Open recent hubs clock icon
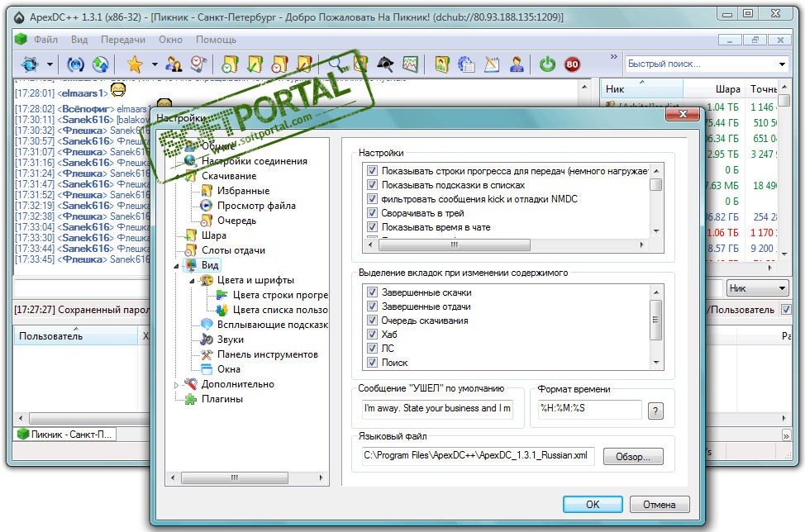Viewport: 805px width, 532px height. (x=198, y=64)
